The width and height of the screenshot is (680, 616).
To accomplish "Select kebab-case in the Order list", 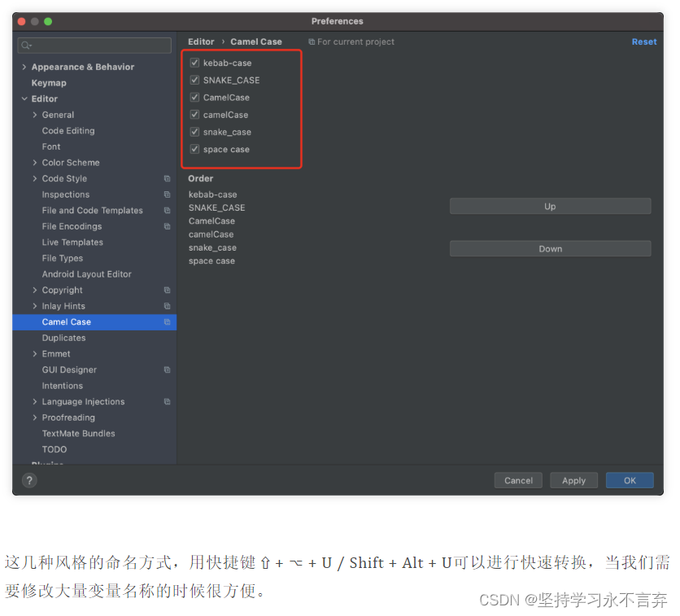I will pos(212,194).
